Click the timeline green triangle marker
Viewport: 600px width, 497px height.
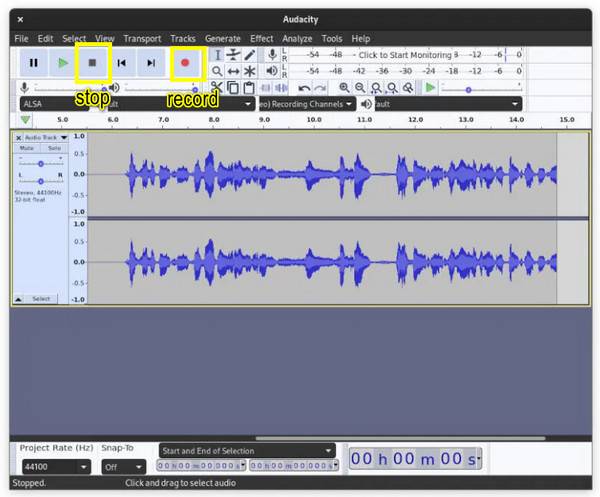pyautogui.click(x=25, y=120)
